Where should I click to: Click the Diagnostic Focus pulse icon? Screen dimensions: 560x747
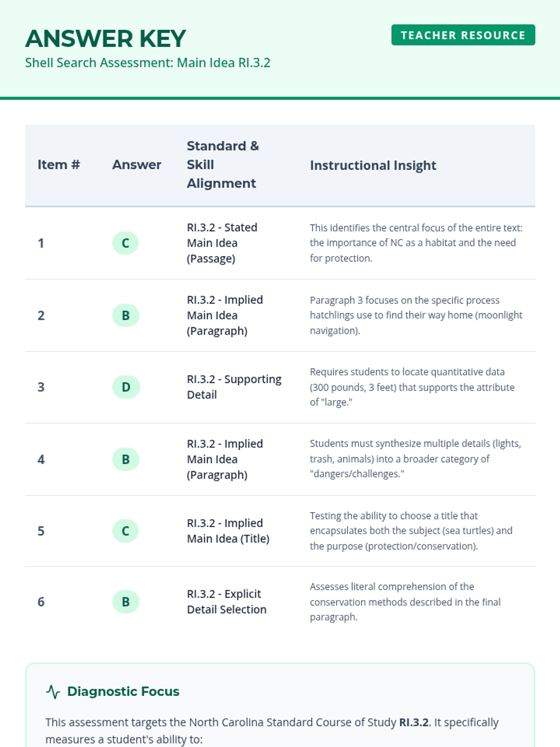(x=53, y=691)
